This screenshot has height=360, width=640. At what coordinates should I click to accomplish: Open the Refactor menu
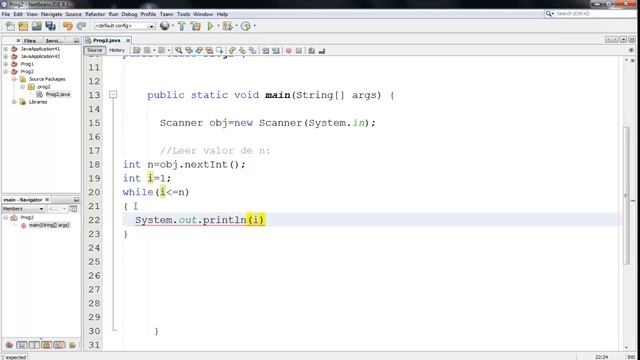[x=95, y=14]
